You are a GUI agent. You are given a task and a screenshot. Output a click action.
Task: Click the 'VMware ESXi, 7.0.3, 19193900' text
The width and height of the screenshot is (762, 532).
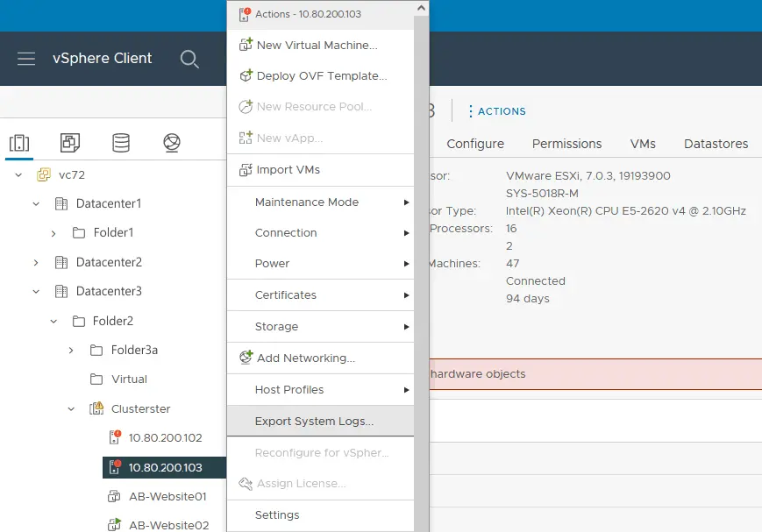(588, 176)
